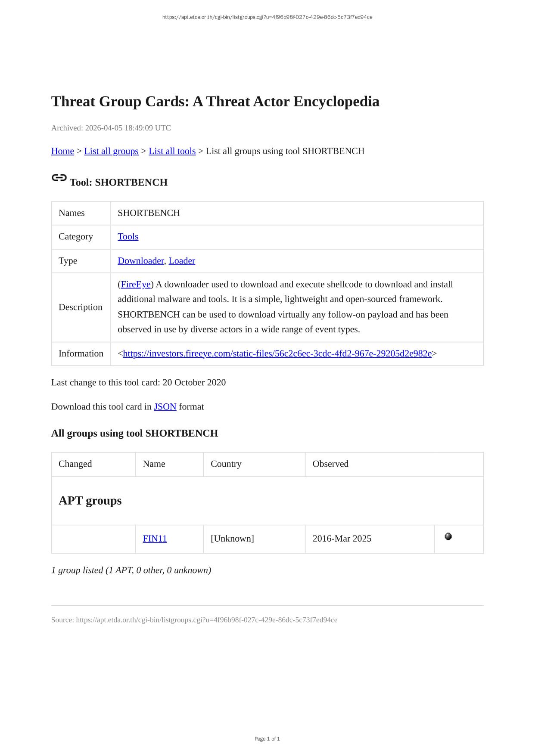The height and width of the screenshot is (756, 535).
Task: Select the Downloader type link
Action: coord(140,261)
